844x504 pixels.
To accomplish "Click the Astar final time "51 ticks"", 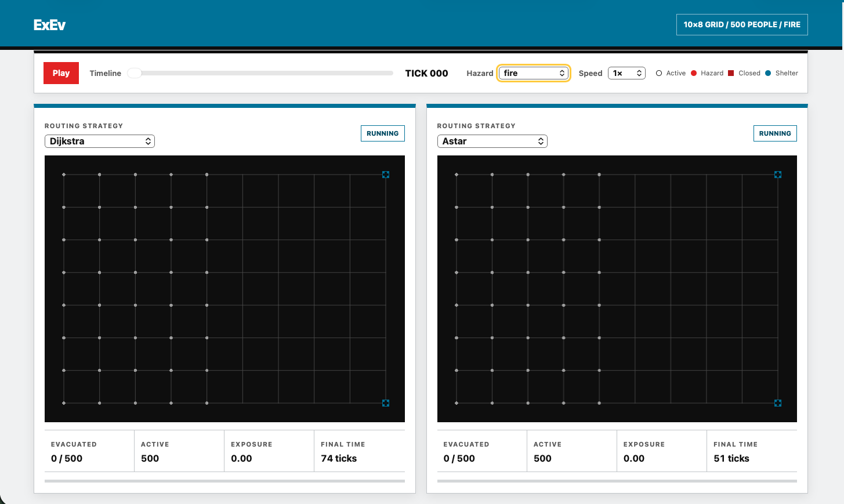I will pyautogui.click(x=731, y=458).
